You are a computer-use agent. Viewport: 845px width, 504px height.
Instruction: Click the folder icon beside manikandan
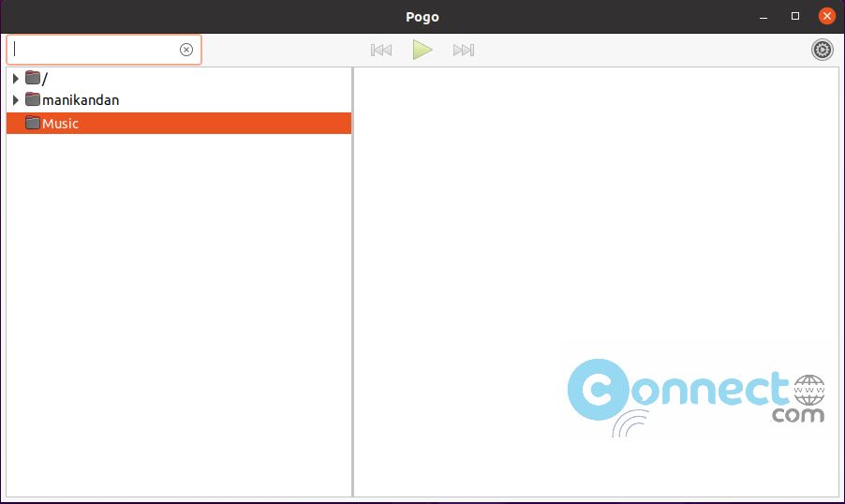[x=33, y=99]
